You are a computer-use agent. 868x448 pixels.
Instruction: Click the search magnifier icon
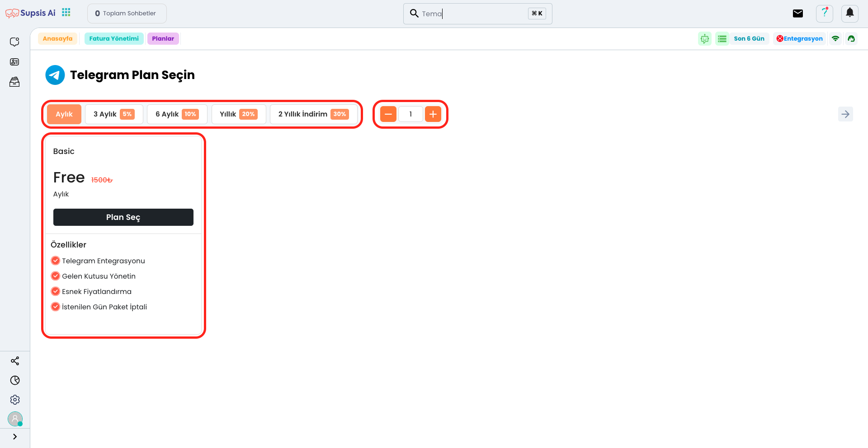pyautogui.click(x=414, y=13)
